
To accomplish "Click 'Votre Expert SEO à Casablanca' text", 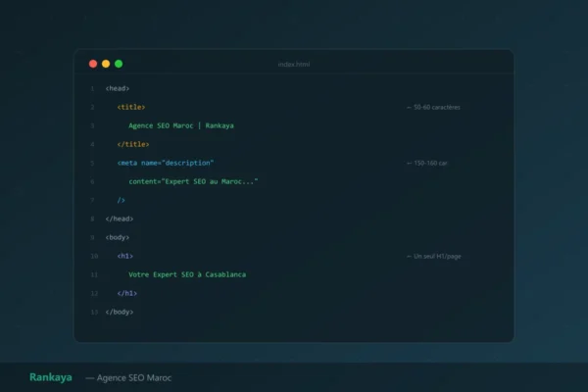I will pos(187,274).
